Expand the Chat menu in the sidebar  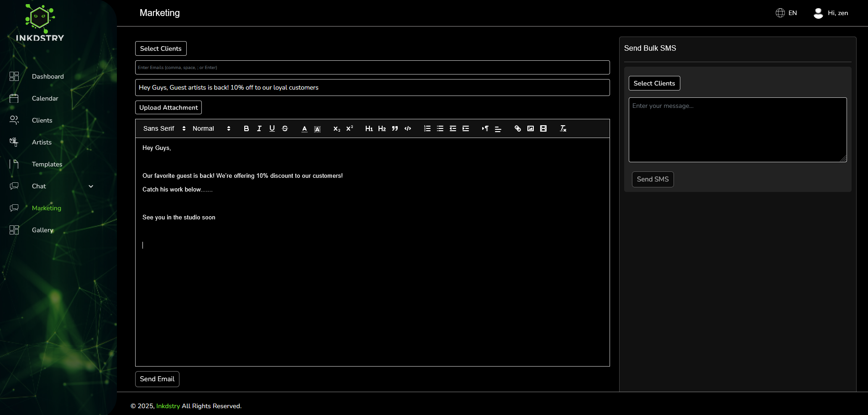90,186
